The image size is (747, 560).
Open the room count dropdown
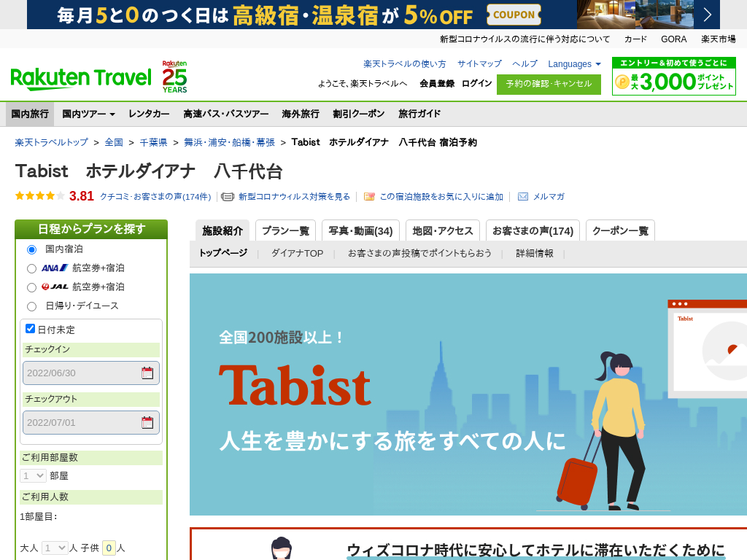pyautogui.click(x=33, y=475)
